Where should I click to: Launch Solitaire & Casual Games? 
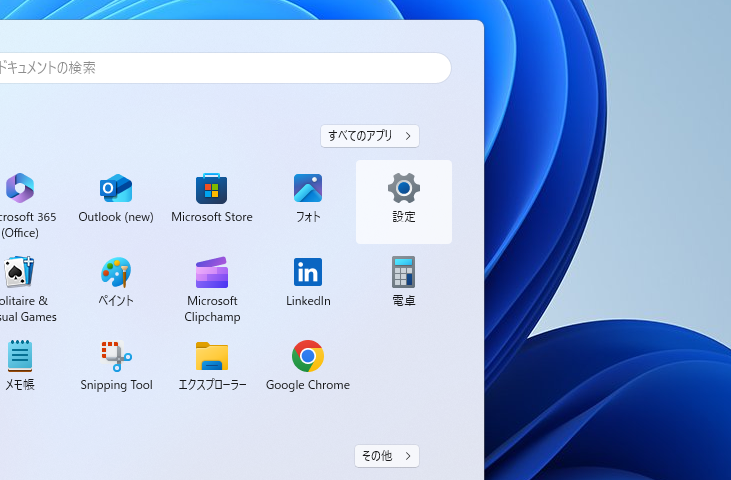pyautogui.click(x=20, y=273)
